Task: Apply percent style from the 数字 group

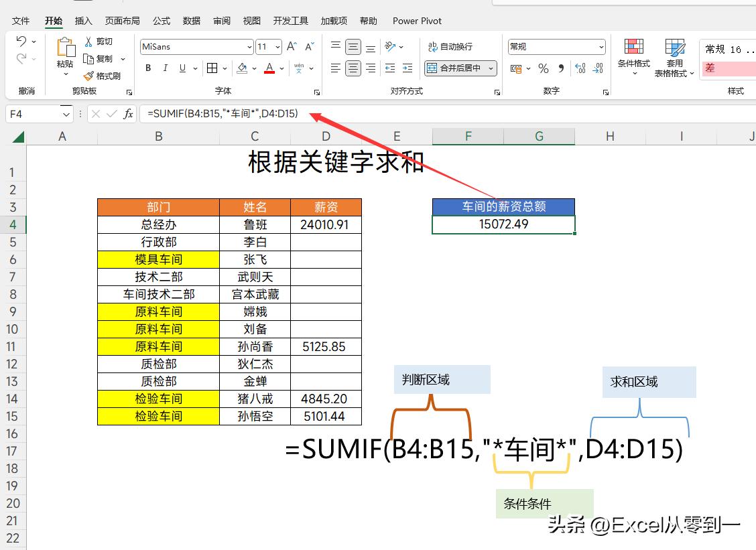Action: coord(544,68)
